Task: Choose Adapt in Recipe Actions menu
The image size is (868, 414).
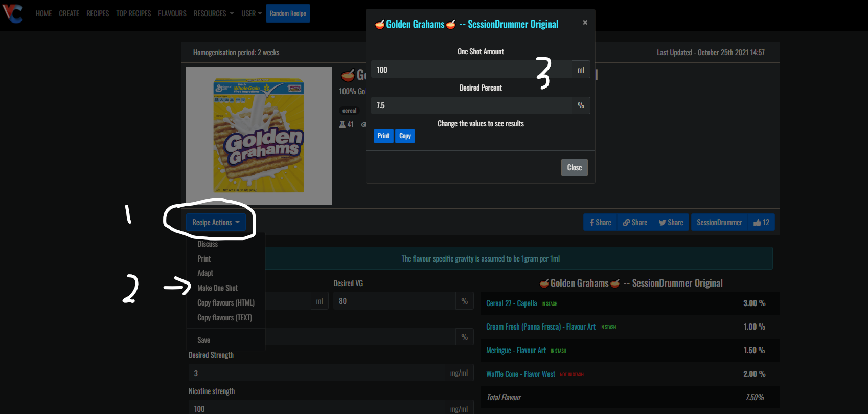Action: pos(205,273)
